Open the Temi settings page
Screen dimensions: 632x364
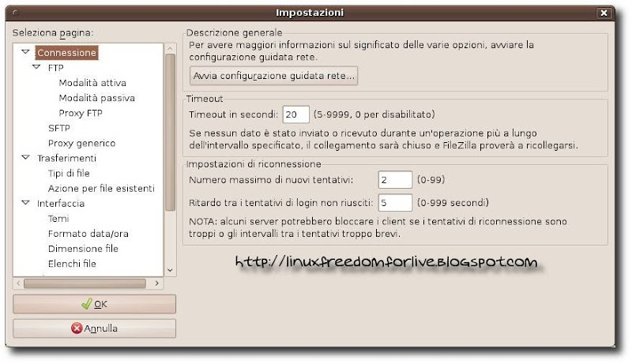[58, 219]
